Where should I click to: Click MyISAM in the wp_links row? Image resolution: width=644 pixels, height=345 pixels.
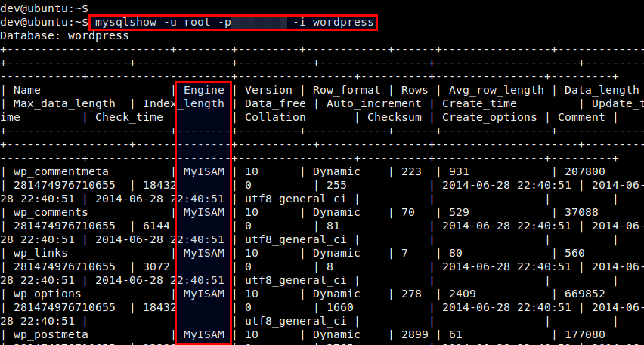coord(204,253)
